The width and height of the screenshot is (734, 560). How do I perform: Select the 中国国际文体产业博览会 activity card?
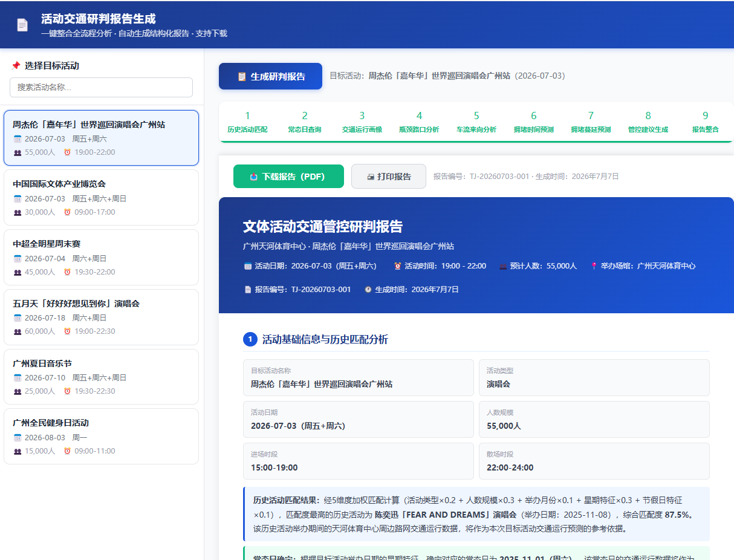tap(101, 197)
